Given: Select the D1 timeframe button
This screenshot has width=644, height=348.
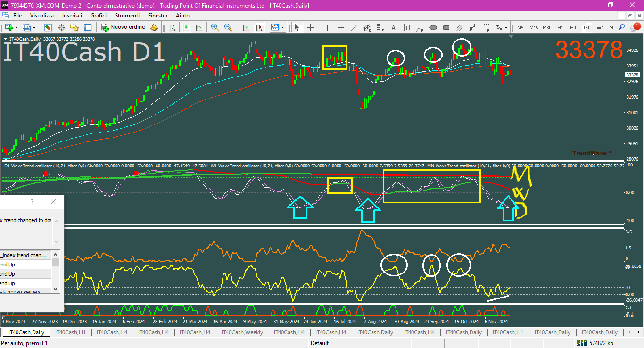Looking at the screenshot, I should [x=586, y=27].
